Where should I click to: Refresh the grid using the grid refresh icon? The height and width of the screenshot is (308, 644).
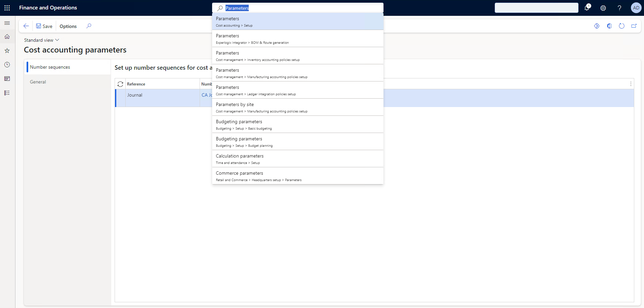[120, 84]
